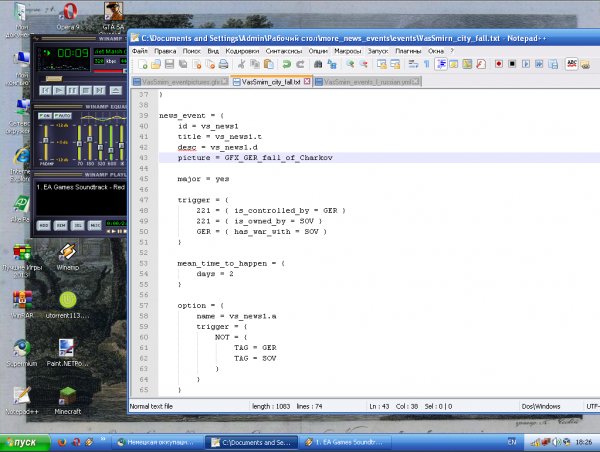Click the Winamp equalizer PREAMP slider

point(45,141)
